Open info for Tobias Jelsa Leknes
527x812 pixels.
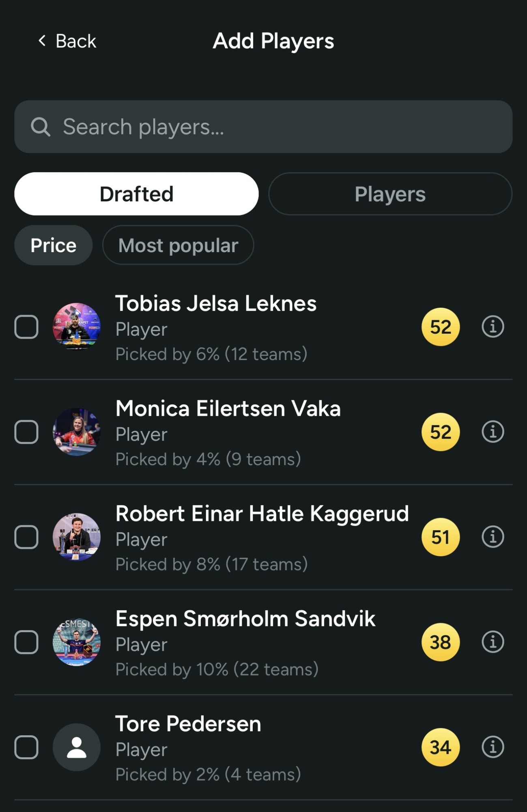click(x=493, y=327)
